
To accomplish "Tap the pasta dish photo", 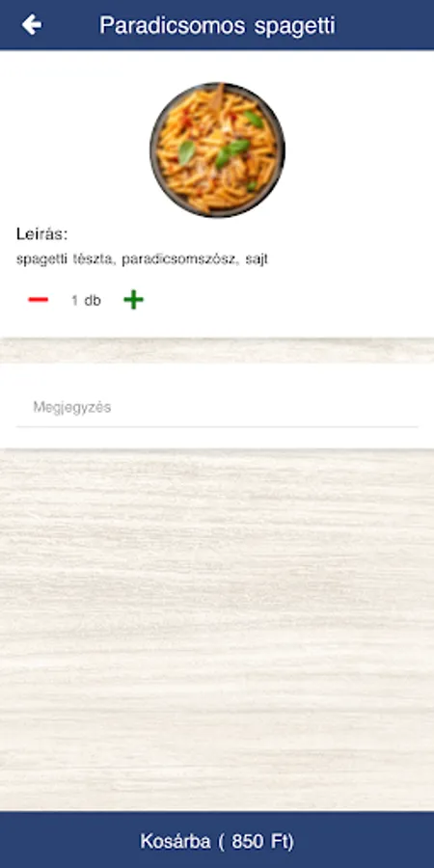I will point(217,149).
